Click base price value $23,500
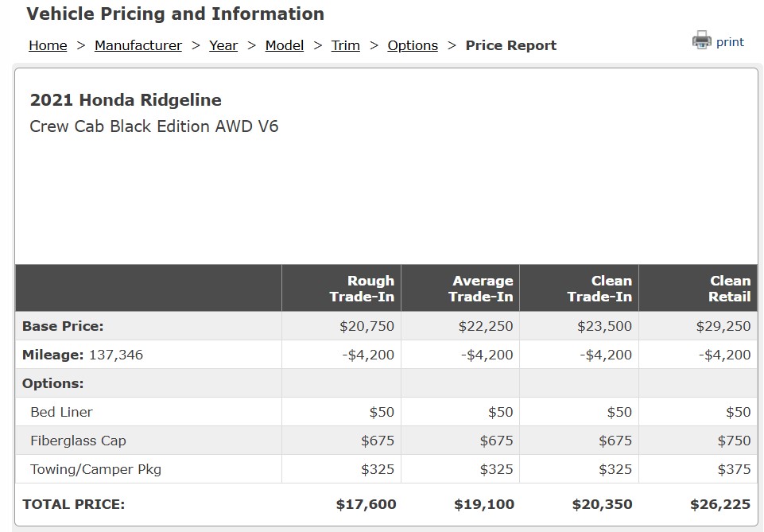The image size is (764, 532). [605, 326]
